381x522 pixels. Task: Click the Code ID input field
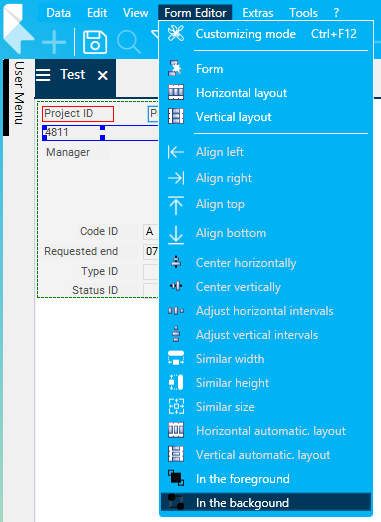(x=151, y=231)
